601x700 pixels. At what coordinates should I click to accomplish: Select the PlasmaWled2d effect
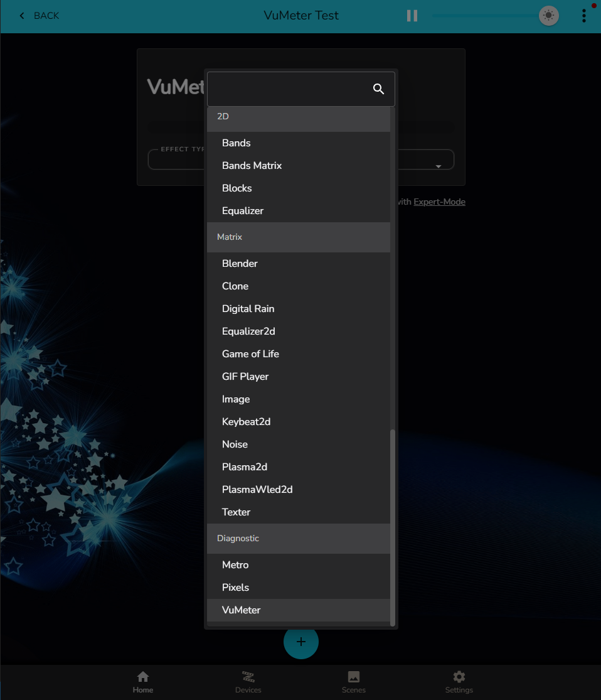click(299, 489)
